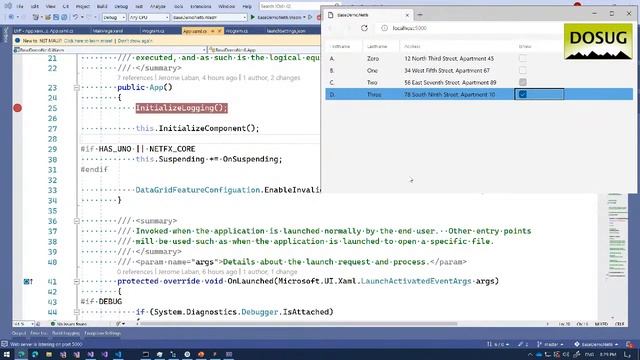The image size is (640, 360).
Task: Open the Debug configuration dropdown
Action: pyautogui.click(x=113, y=18)
